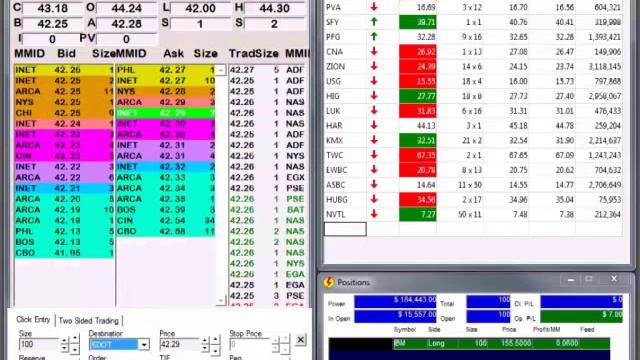The height and width of the screenshot is (360, 640).
Task: Select the CHI 42.25 bid row
Action: [x=64, y=113]
